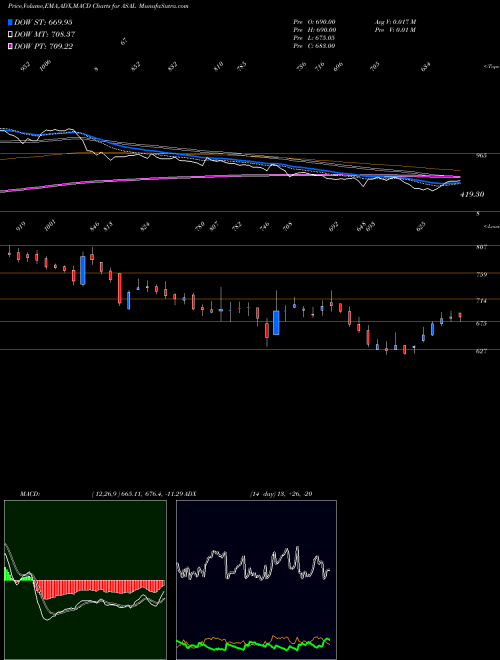Select the 'Pre H: 690.60' value
This screenshot has width=500, height=660.
[314, 30]
